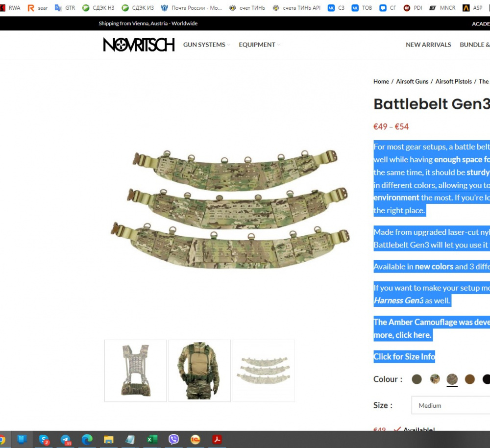
Task: Select the leafy camouflage colour swatch
Action: (435, 379)
